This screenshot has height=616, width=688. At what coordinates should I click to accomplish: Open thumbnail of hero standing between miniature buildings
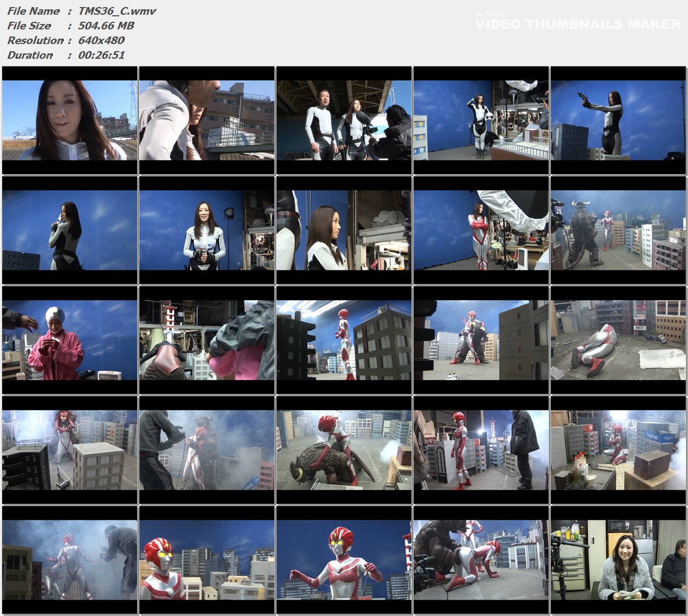tap(344, 340)
